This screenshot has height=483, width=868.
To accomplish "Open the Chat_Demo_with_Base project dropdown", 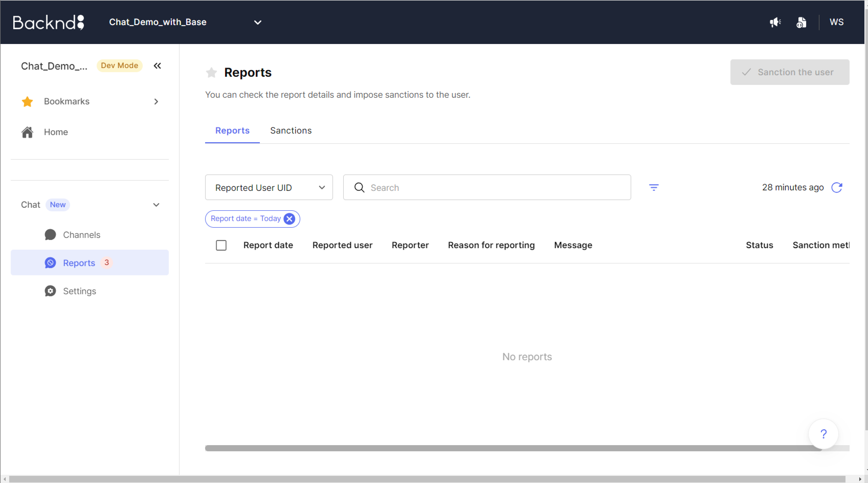I will click(x=185, y=22).
